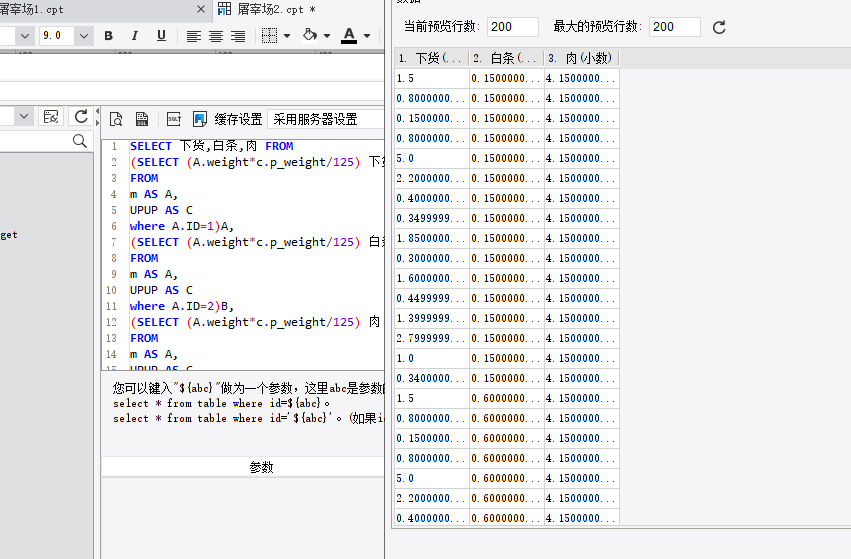
Task: Open font color dropdown arrow
Action: click(367, 36)
